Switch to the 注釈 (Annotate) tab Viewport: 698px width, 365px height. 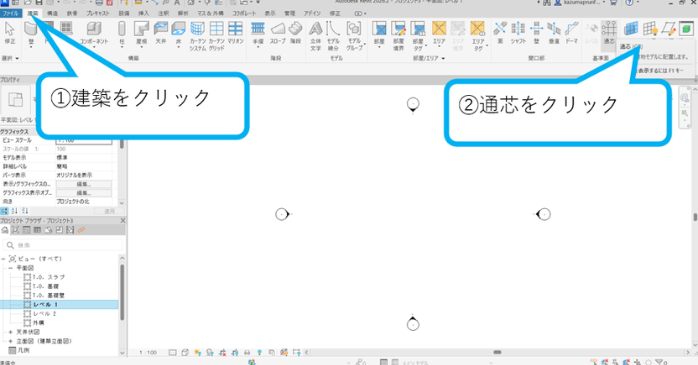pyautogui.click(x=163, y=13)
